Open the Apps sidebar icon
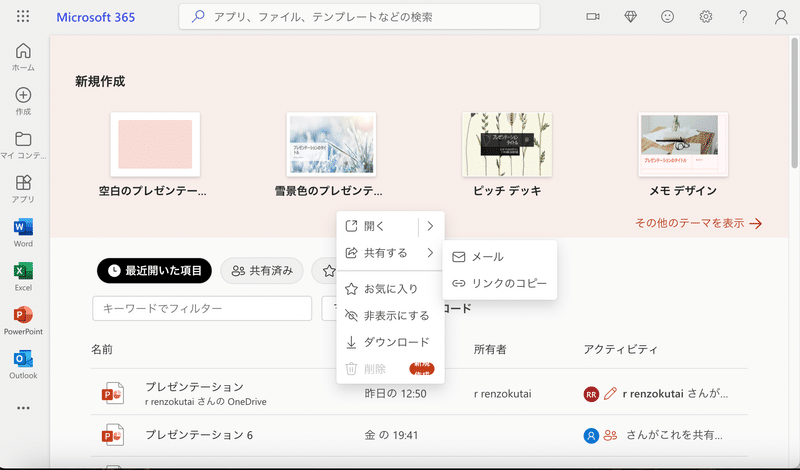 pyautogui.click(x=23, y=188)
